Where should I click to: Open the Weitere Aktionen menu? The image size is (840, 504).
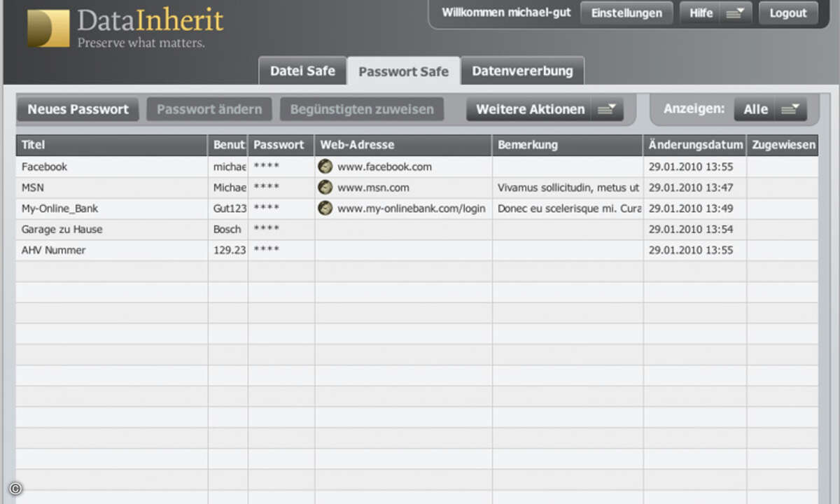pos(531,109)
